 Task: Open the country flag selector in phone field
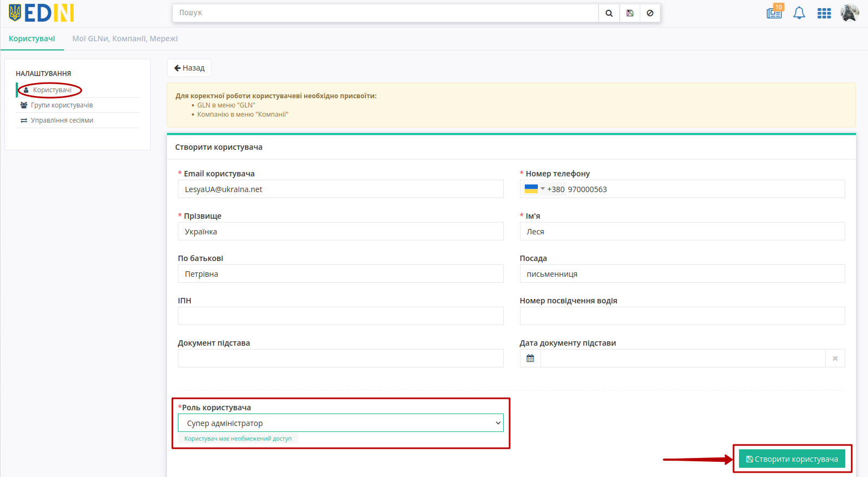coord(535,189)
